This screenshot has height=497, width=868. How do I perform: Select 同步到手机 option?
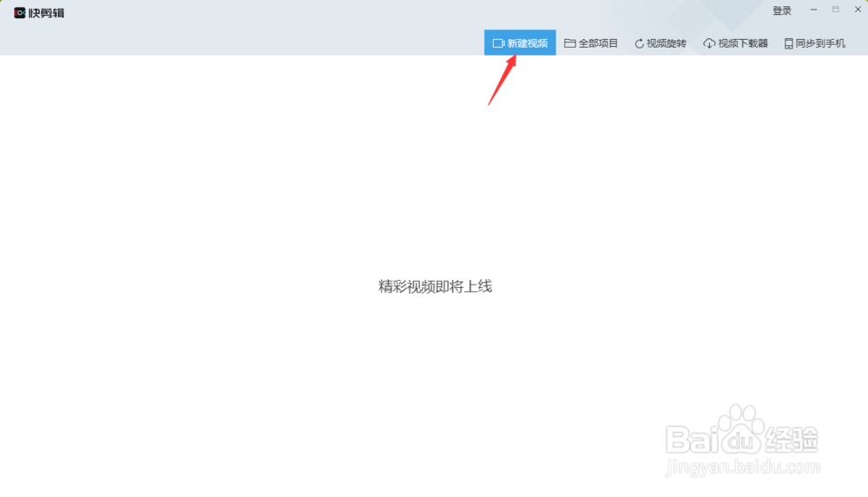815,43
